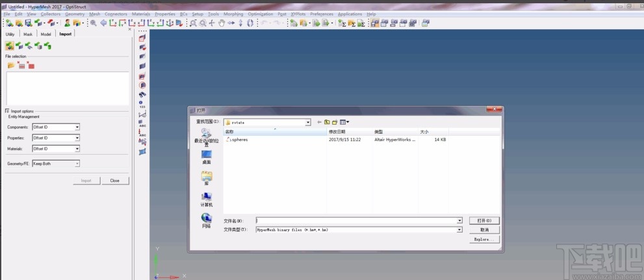Click the remove selected file icon
The image size is (644, 280).
pyautogui.click(x=21, y=65)
